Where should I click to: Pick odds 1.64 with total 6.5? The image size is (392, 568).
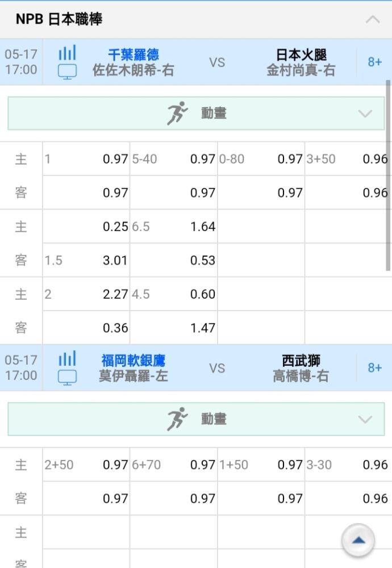click(x=202, y=227)
